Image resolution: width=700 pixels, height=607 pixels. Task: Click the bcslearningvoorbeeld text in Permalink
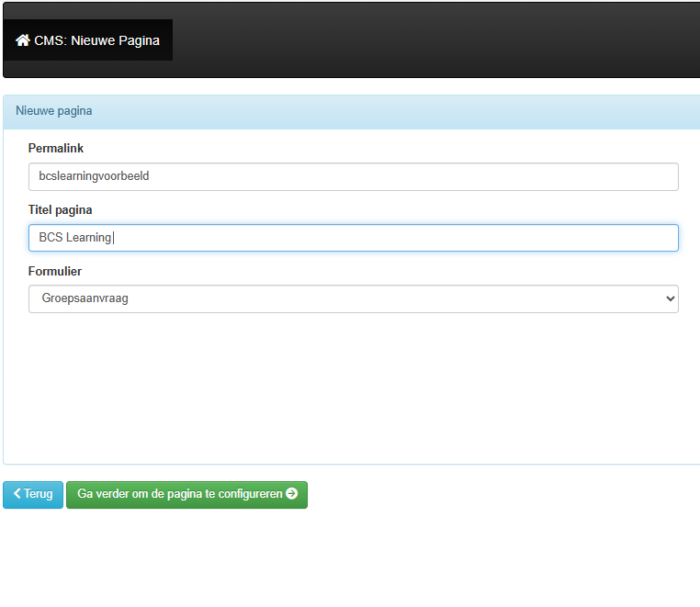click(x=94, y=176)
